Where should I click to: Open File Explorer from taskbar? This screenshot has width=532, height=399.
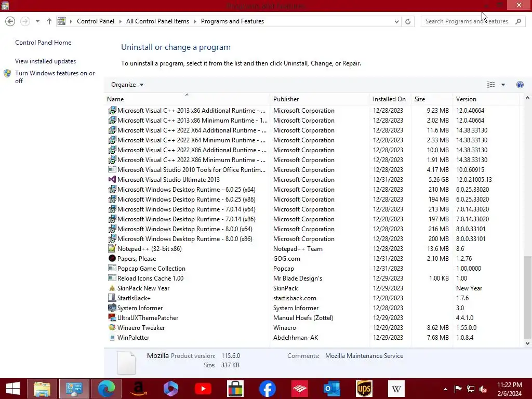click(42, 389)
